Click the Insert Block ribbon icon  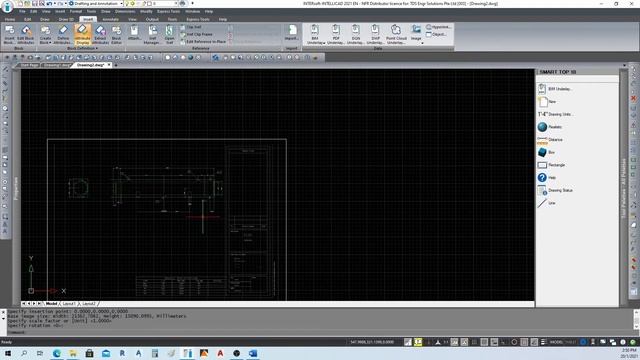(9, 34)
